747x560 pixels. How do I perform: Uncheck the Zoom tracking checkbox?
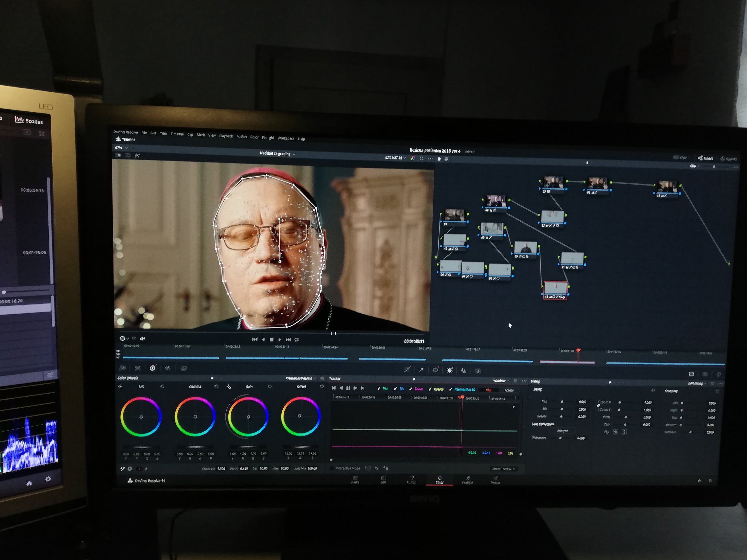click(410, 389)
